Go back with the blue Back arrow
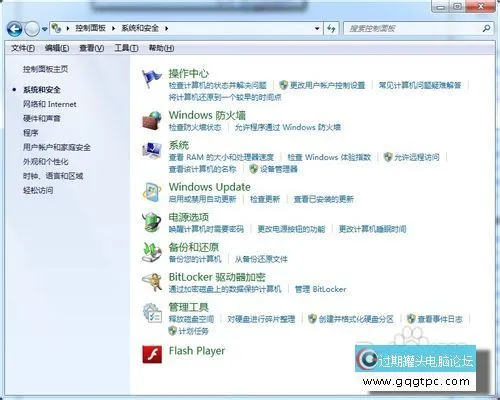This screenshot has width=500, height=400. [x=15, y=29]
